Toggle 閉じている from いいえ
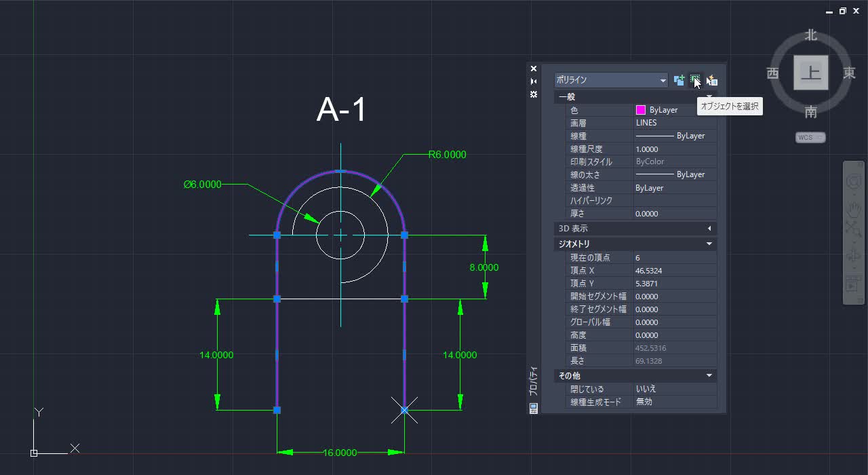Viewport: 868px width, 475px height. [x=675, y=388]
